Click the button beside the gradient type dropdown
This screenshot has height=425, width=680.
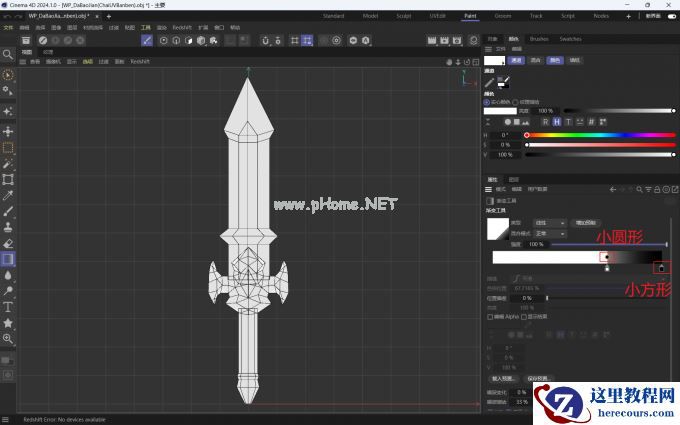coord(585,223)
